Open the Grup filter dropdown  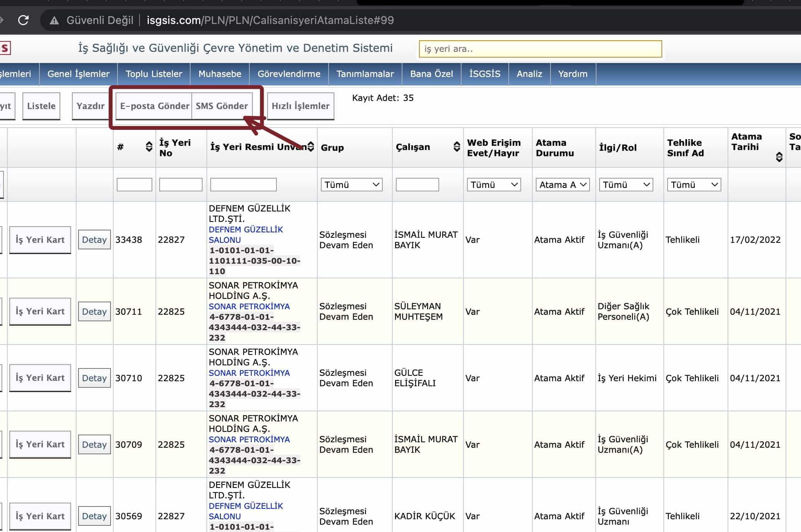(x=351, y=185)
